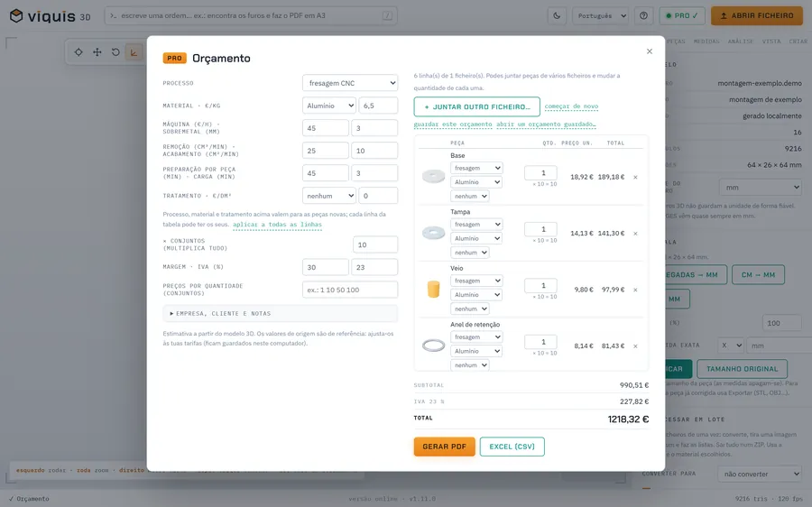
Task: Expand Empresa, cliente e notas section
Action: (281, 313)
